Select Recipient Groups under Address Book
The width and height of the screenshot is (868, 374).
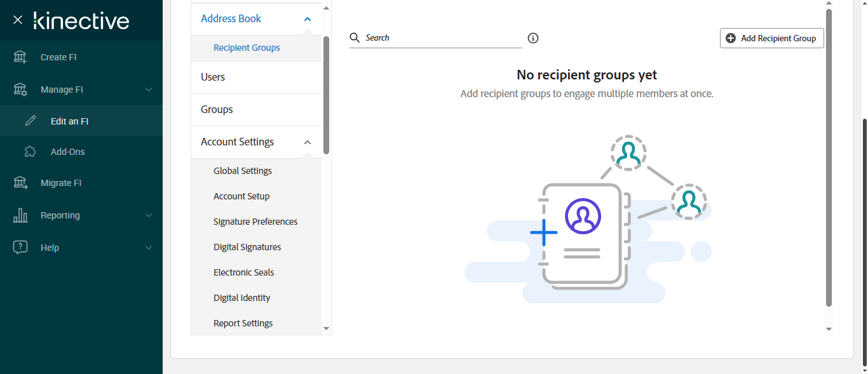tap(247, 48)
